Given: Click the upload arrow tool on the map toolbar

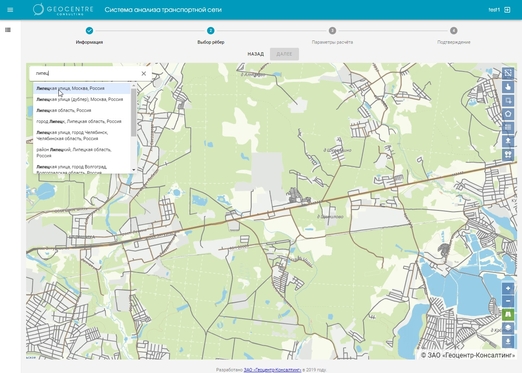Looking at the screenshot, I should (x=508, y=141).
